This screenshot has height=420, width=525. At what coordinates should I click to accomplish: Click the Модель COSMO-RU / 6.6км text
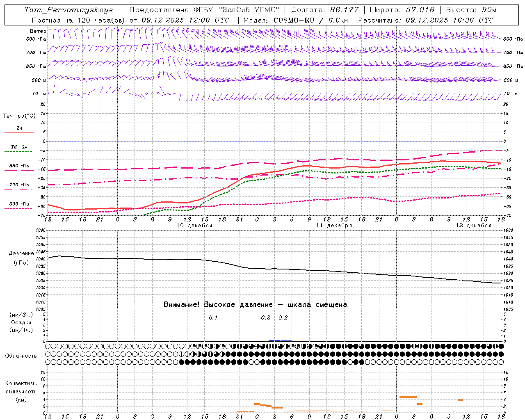coord(296,20)
